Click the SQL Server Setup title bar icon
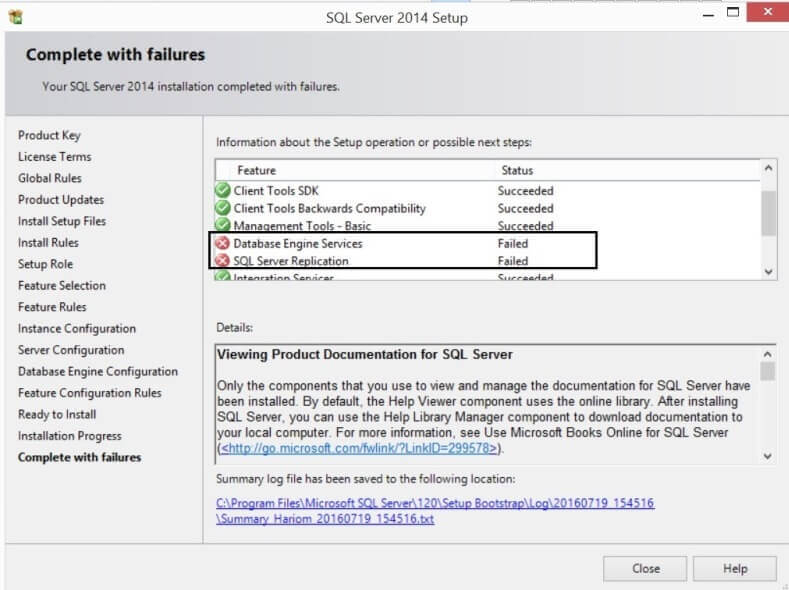This screenshot has width=789, height=590. [16, 17]
